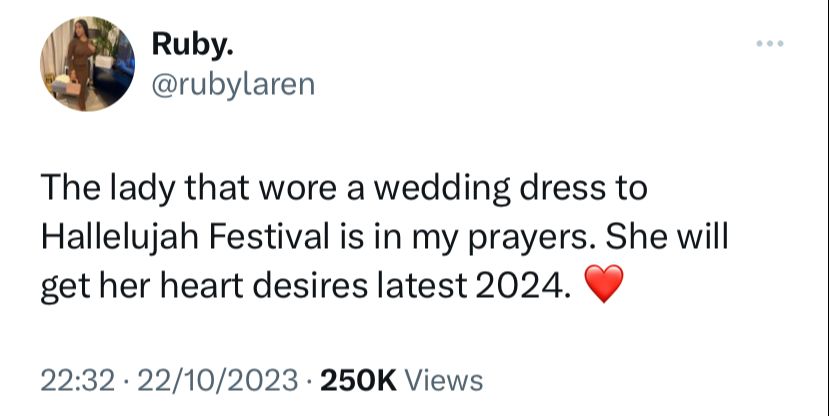This screenshot has height=416, width=829.
Task: Open the three-dot more options menu
Action: click(x=770, y=44)
